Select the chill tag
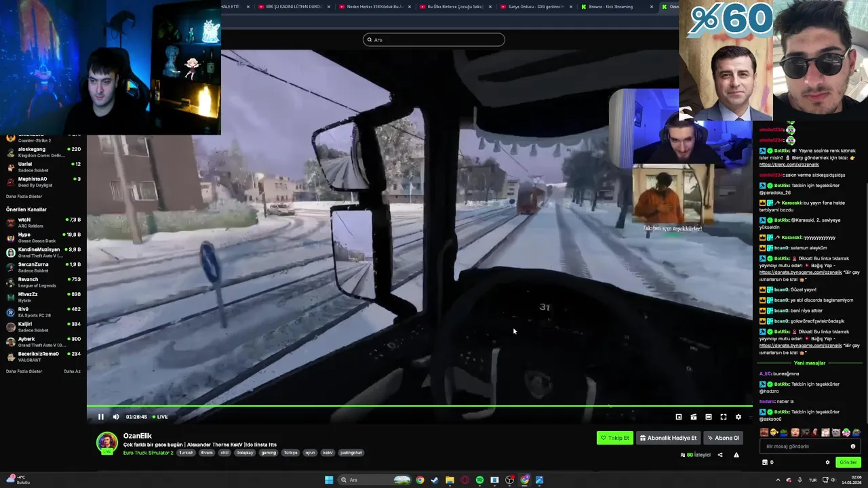868x488 pixels. click(224, 453)
